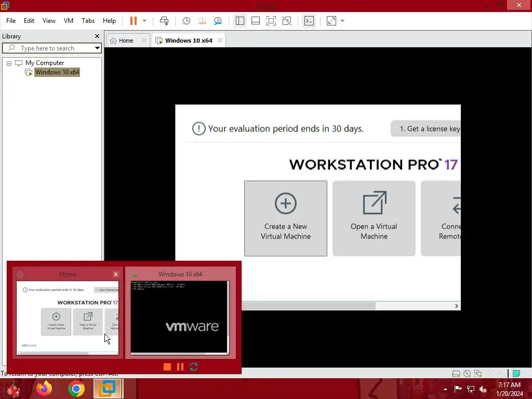Toggle Unity mode icon in toolbar
Image resolution: width=532 pixels, height=399 pixels.
click(x=287, y=21)
